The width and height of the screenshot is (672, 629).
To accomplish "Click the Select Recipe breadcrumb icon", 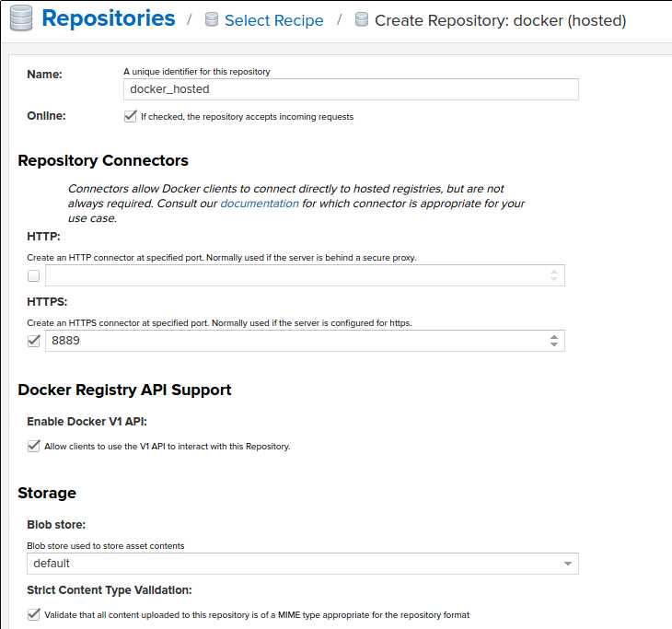I will click(x=213, y=20).
